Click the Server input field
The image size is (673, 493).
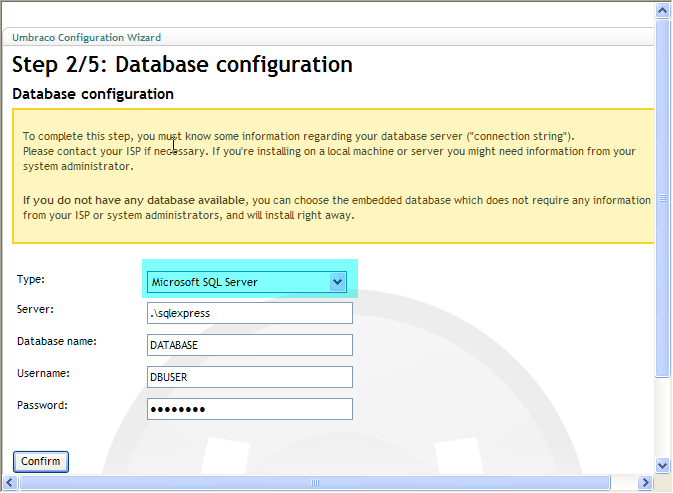(x=250, y=313)
